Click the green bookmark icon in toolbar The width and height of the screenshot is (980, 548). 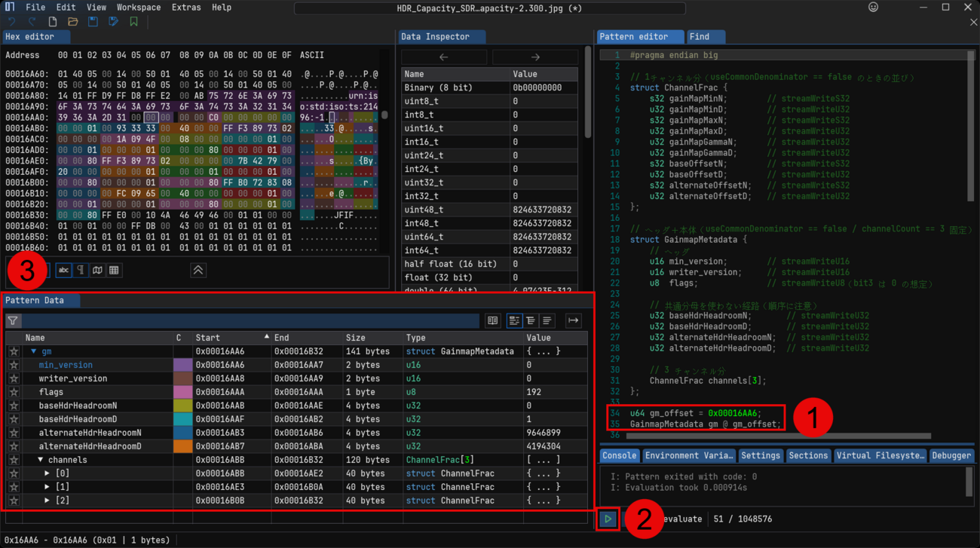[133, 22]
